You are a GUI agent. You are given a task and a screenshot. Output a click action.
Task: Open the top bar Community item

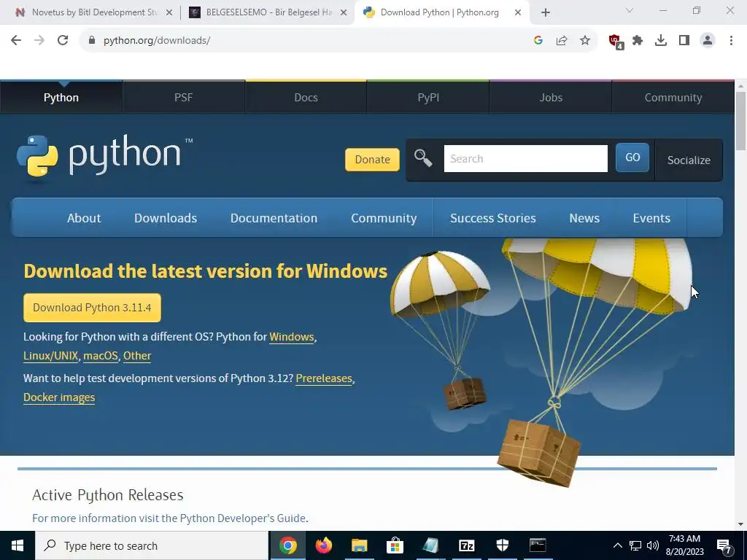pos(673,98)
